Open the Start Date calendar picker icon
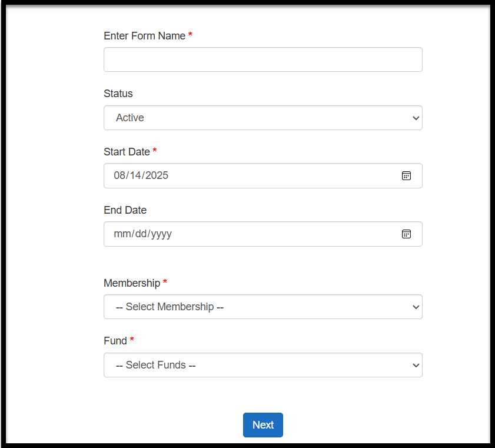Viewport: 495px width, 448px height. [x=406, y=176]
